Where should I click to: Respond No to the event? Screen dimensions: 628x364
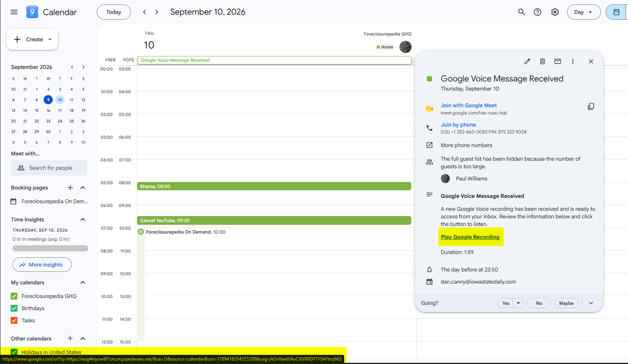coord(539,303)
